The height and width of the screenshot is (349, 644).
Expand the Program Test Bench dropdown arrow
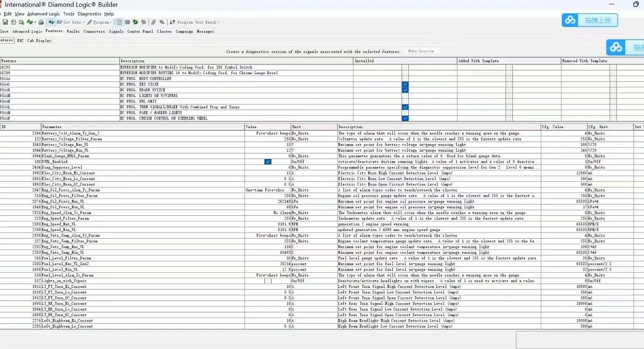click(218, 22)
